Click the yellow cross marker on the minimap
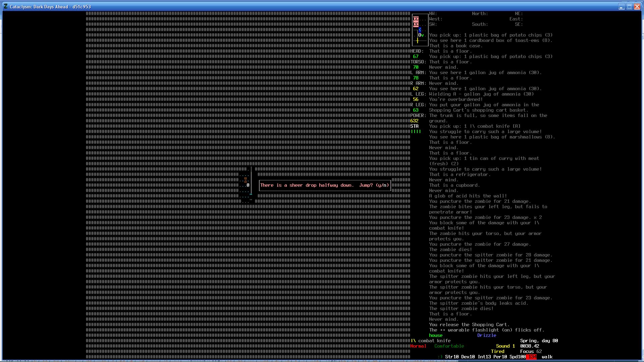644x362 pixels. 417,41
